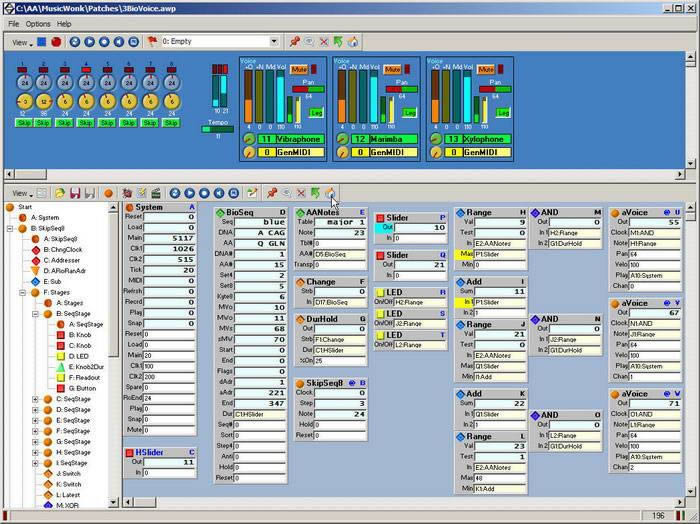Click the red pushpin icon in lower toolbar
The width and height of the screenshot is (700, 524).
[271, 193]
